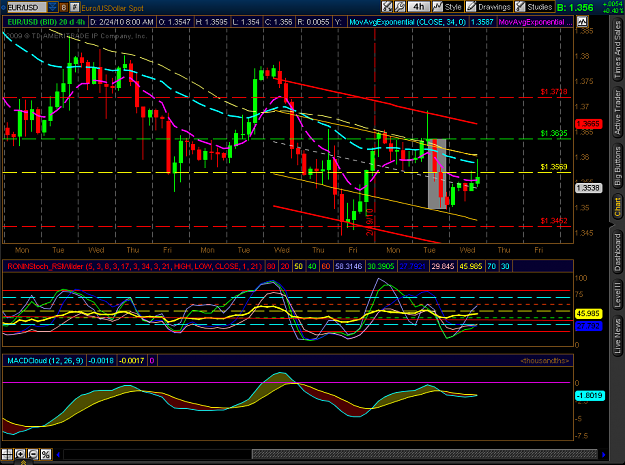Click the EUR/USD symbol input field

click(x=26, y=7)
